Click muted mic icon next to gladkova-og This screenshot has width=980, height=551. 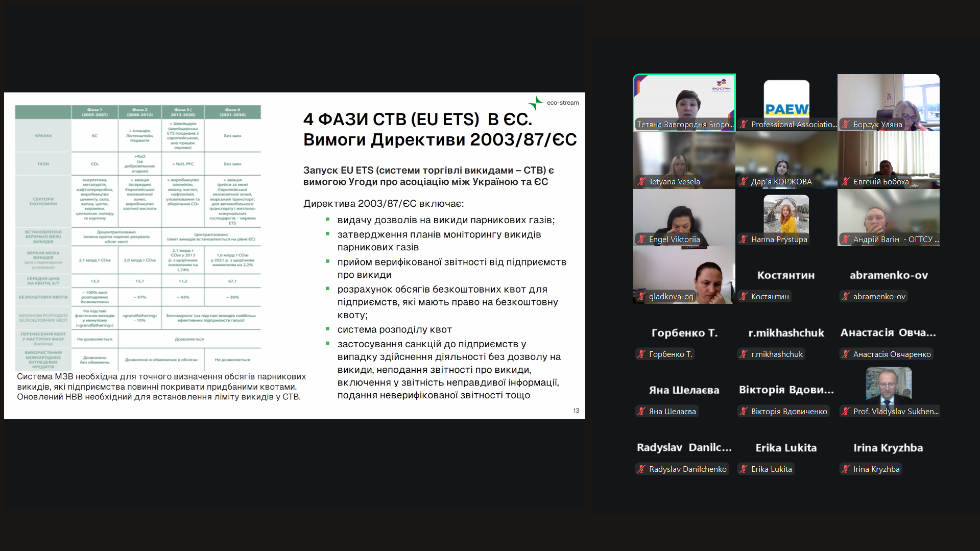point(641,297)
